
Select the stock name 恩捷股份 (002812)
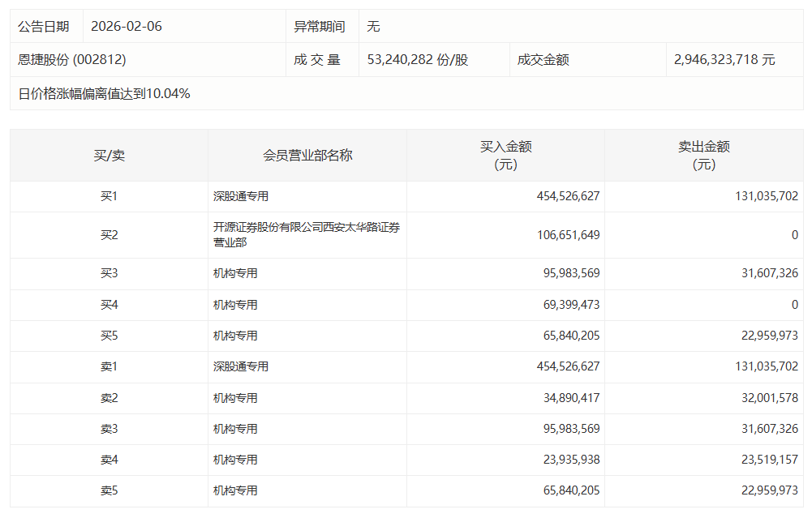pyautogui.click(x=72, y=60)
